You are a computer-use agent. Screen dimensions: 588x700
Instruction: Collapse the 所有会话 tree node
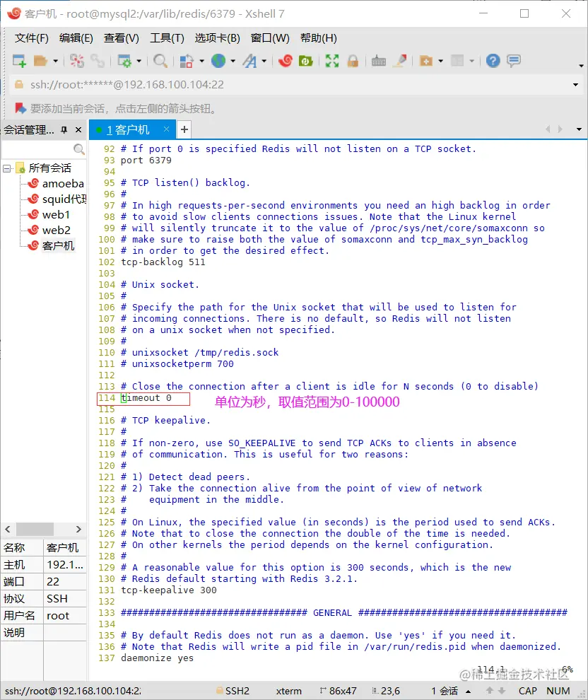click(6, 168)
